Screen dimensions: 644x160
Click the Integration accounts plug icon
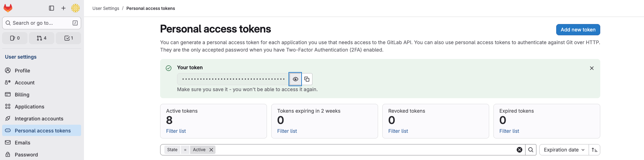pyautogui.click(x=8, y=118)
